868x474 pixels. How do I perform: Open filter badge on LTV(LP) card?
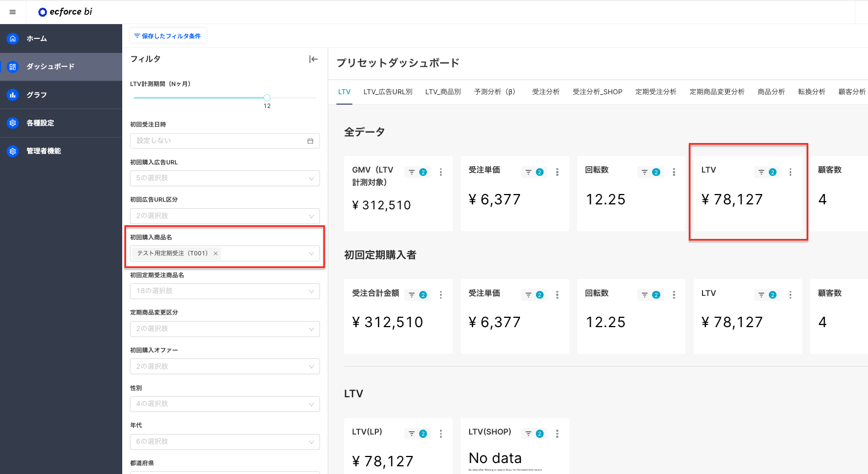pyautogui.click(x=418, y=433)
